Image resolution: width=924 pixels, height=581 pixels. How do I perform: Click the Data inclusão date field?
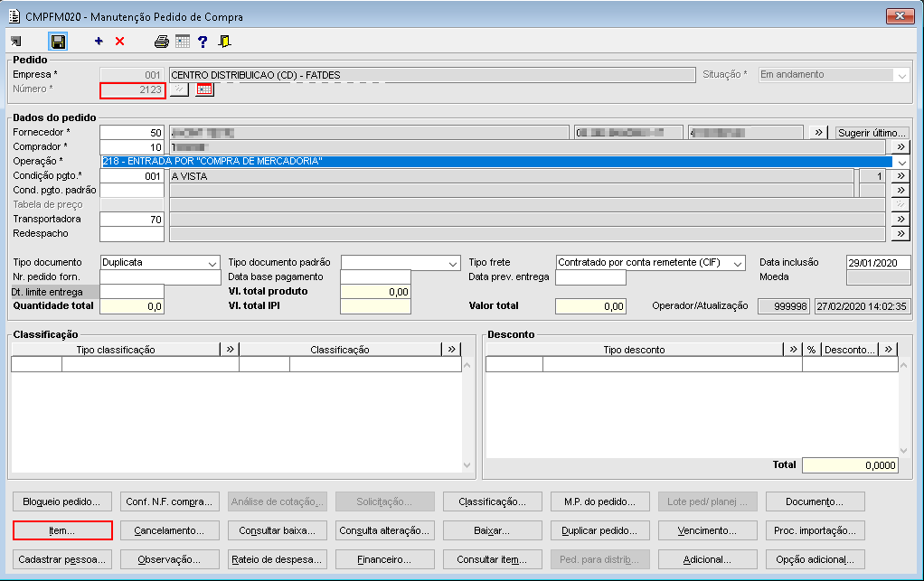point(878,263)
